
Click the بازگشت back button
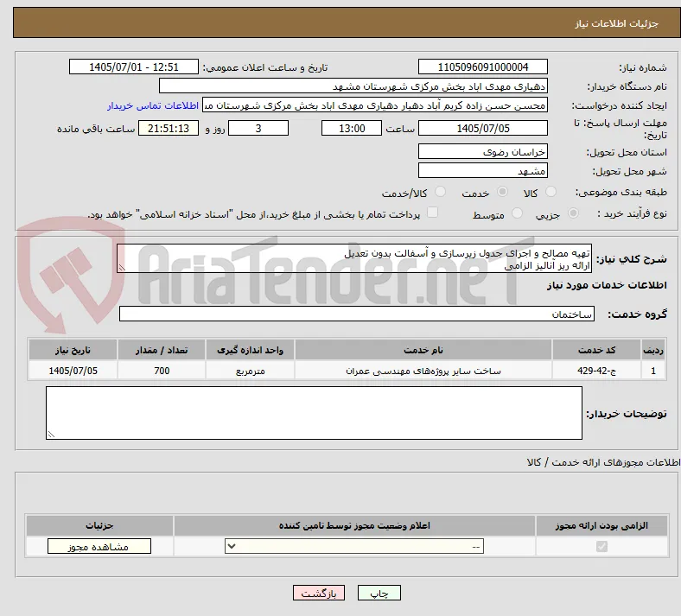(319, 593)
